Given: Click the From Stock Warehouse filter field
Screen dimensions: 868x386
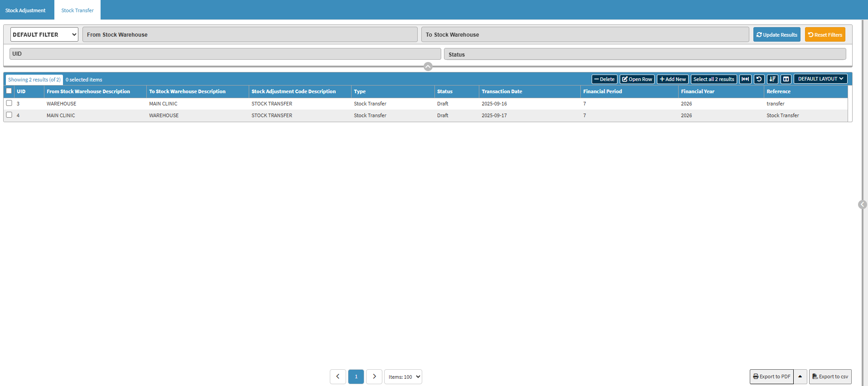Looking at the screenshot, I should (x=250, y=34).
